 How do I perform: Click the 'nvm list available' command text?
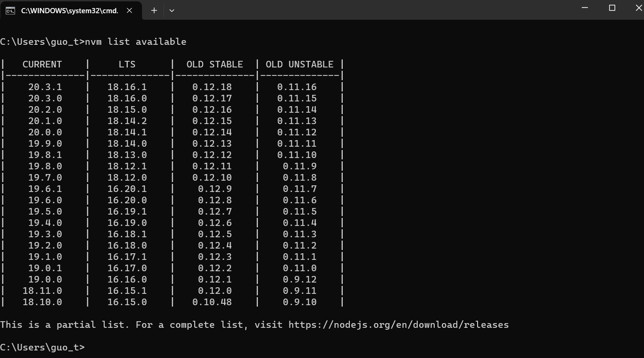coord(135,42)
